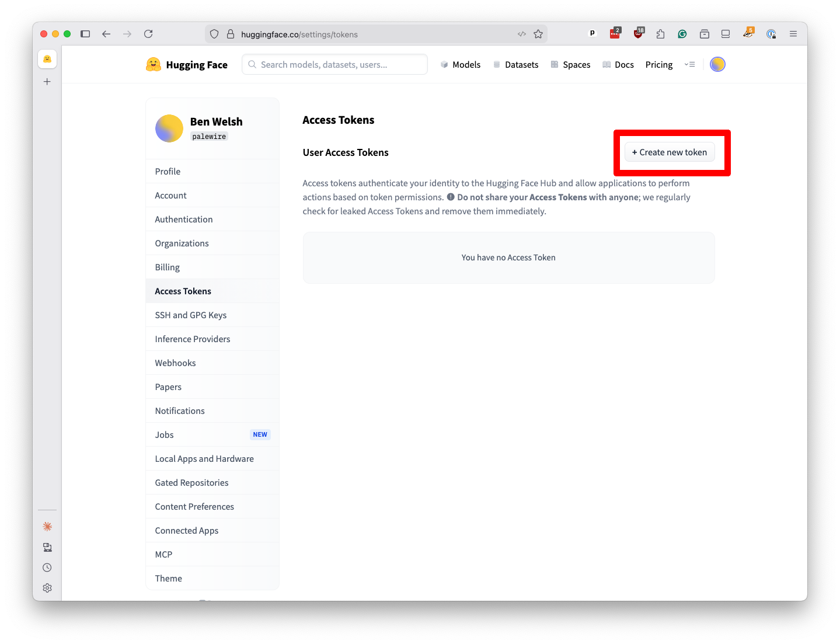
Task: Click the tracking protection shield in address bar
Action: (x=214, y=34)
